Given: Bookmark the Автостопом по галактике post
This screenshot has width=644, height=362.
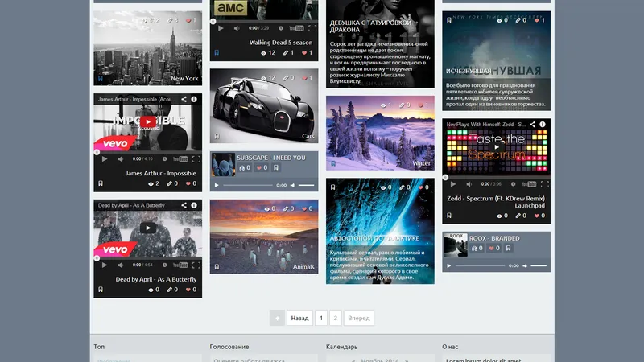Looking at the screenshot, I should [333, 187].
